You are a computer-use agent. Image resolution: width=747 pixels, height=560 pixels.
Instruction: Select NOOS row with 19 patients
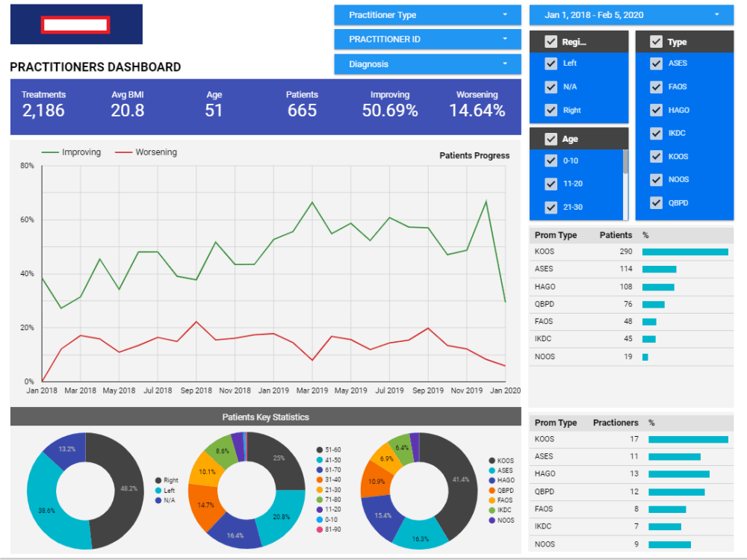pyautogui.click(x=631, y=357)
